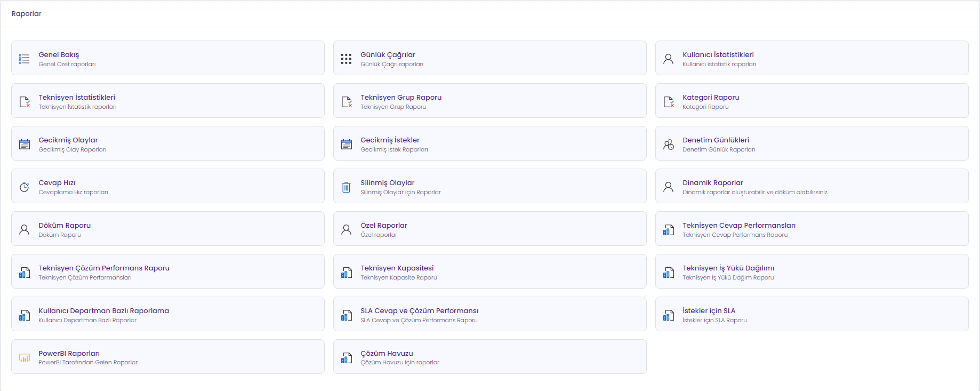Click the chart icon beside İstekler için SLA
The image size is (980, 391).
click(x=669, y=315)
